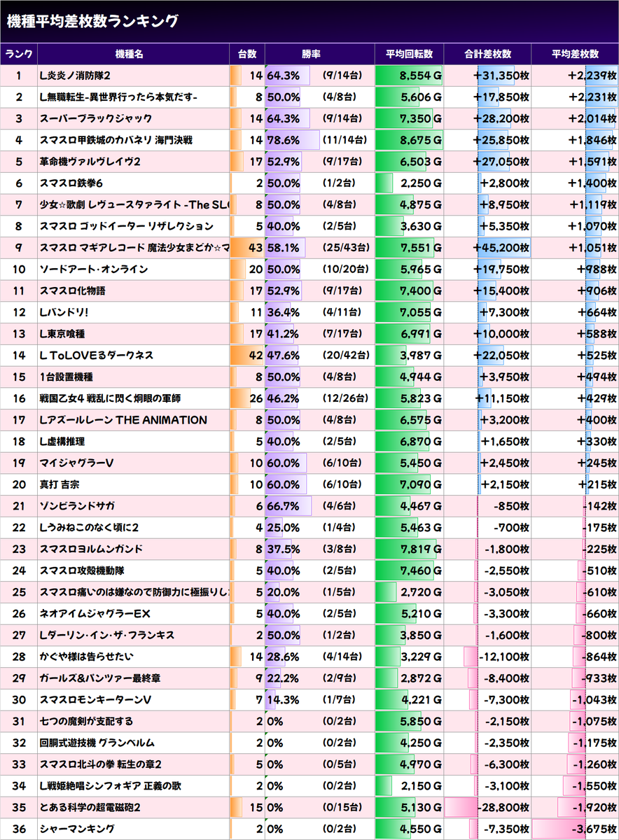Screen dimensions: 619x840
Task: Click the 平均差枚数 column header
Action: (x=575, y=54)
